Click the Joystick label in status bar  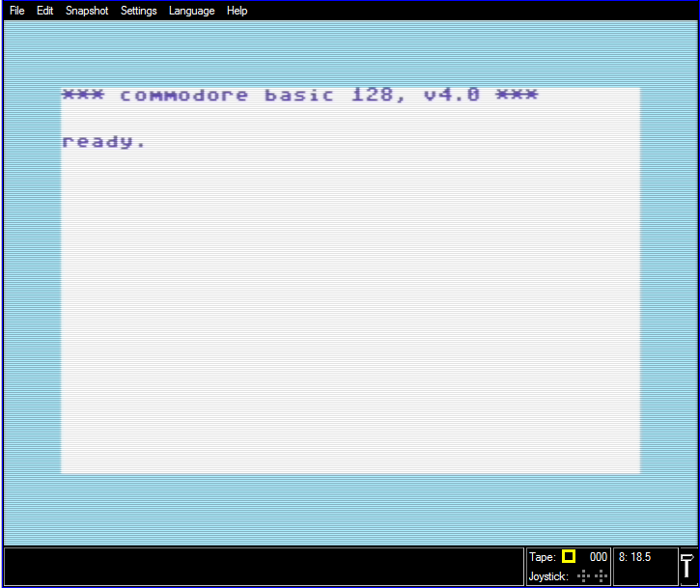coord(548,576)
